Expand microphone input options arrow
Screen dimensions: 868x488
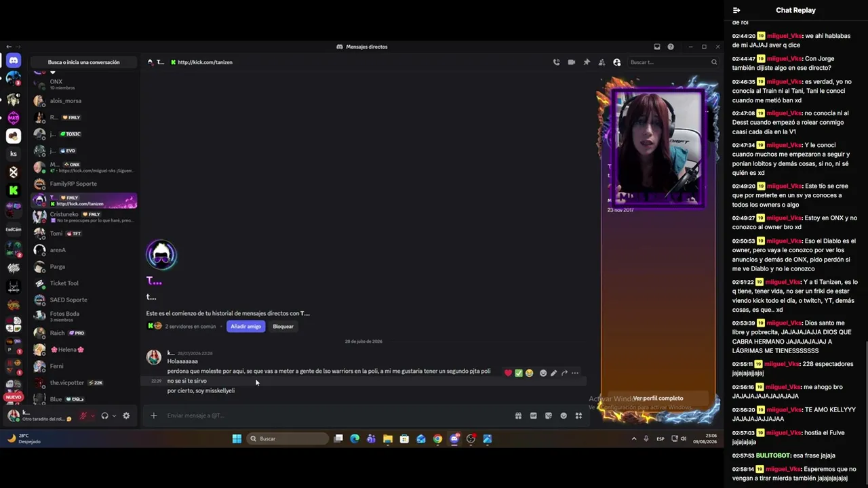point(93,415)
